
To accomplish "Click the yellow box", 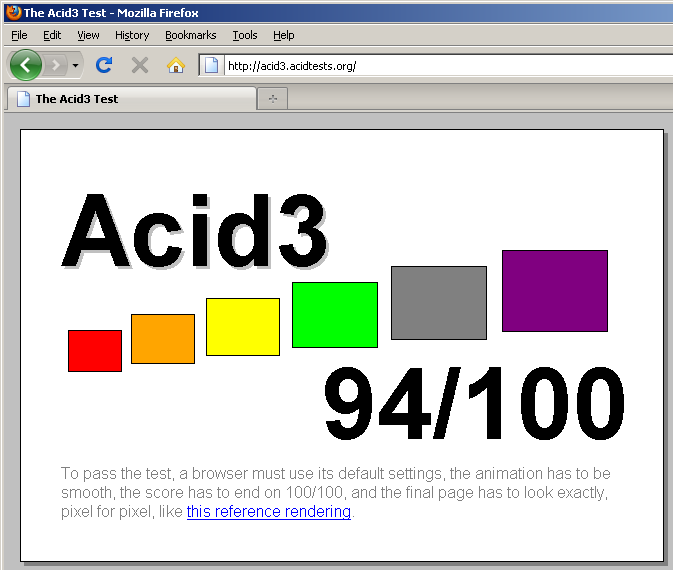I will pos(243,327).
